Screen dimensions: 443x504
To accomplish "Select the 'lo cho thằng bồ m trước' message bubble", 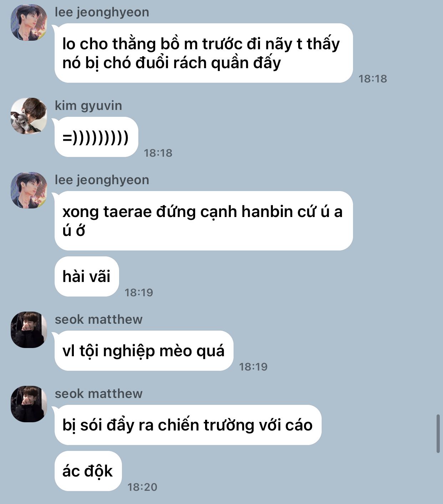I will click(203, 53).
